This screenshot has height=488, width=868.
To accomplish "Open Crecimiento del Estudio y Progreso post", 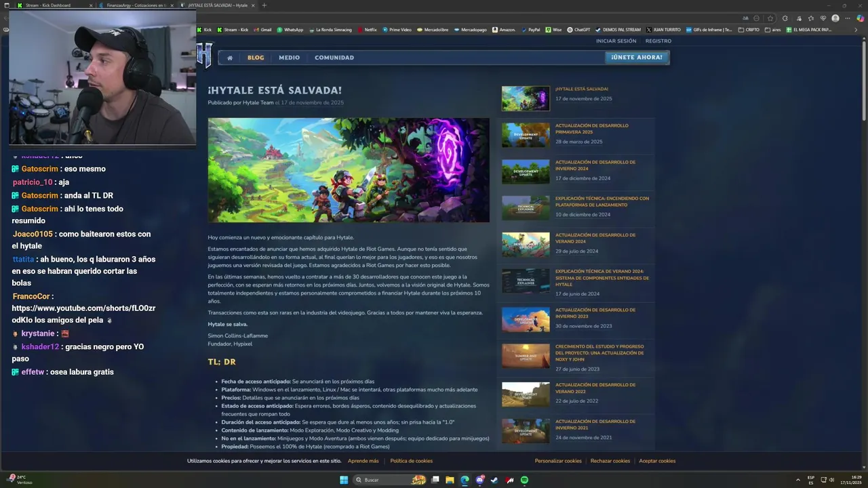I will click(x=599, y=352).
